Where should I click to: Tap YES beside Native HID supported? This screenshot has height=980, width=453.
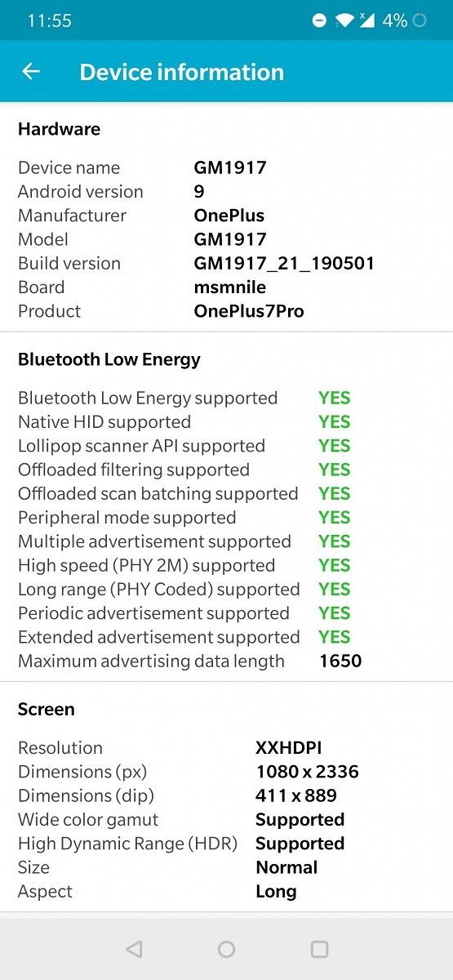pyautogui.click(x=335, y=421)
